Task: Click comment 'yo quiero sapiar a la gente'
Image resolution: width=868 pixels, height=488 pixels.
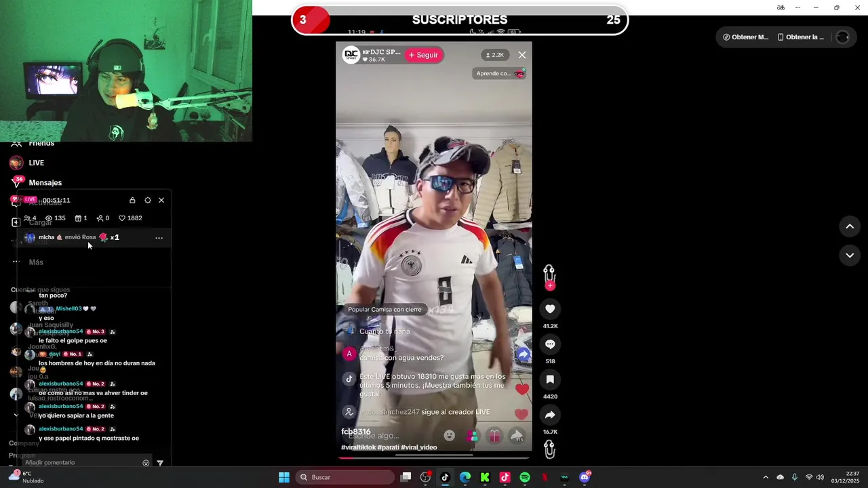Action: (76, 415)
